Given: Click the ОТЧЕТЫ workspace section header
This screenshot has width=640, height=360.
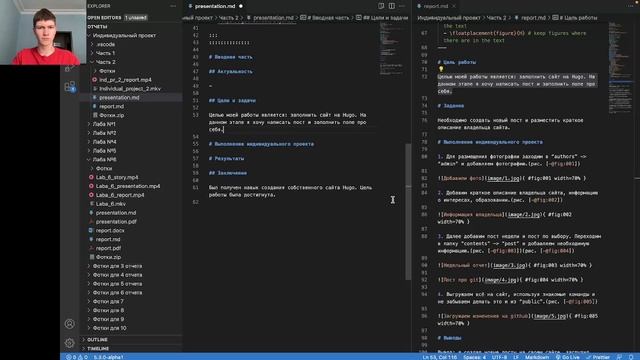Looking at the screenshot, I should (97, 27).
